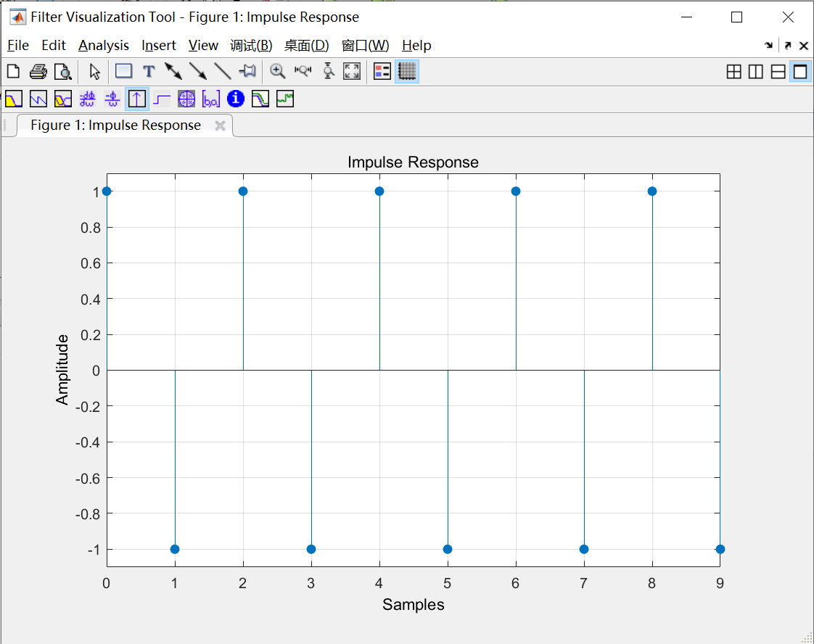
Task: Show the Magnitude Response plot
Action: pos(12,99)
